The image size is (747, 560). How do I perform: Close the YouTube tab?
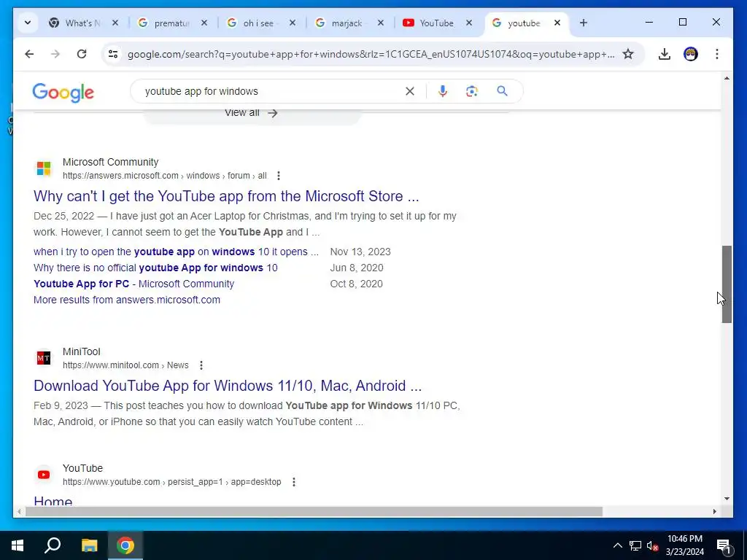[x=469, y=23]
